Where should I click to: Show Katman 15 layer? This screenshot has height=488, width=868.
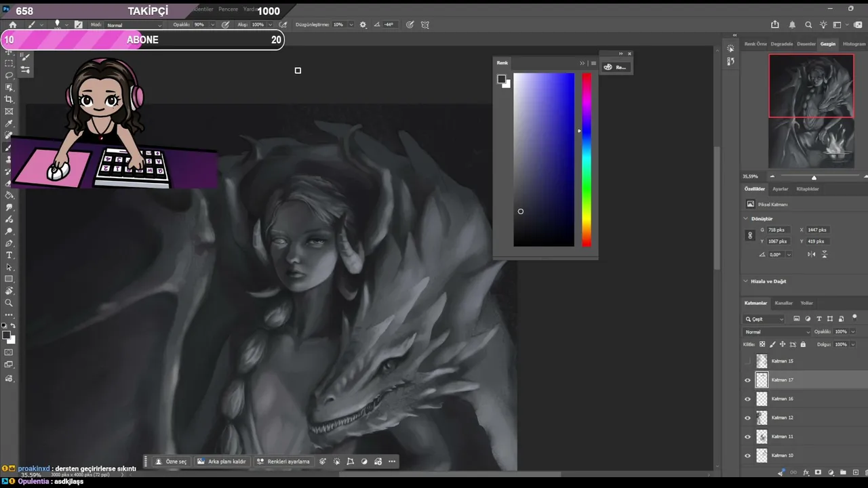(748, 361)
